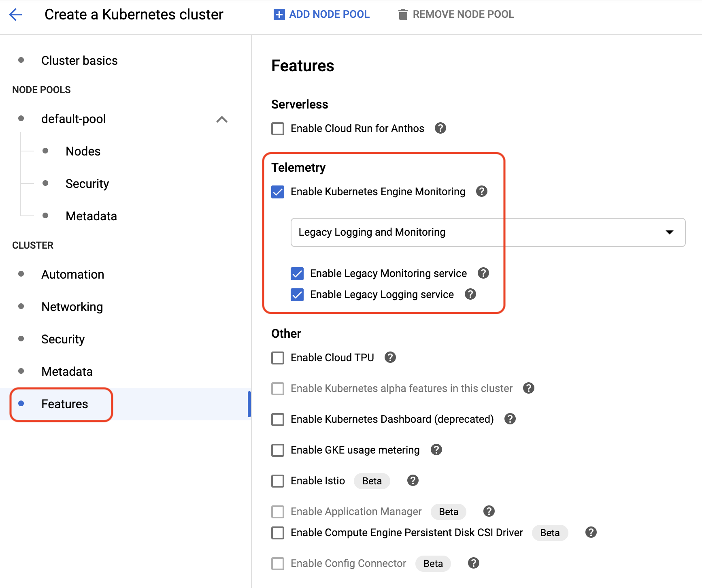Open help for GKE usage metering
The image size is (702, 588).
436,450
